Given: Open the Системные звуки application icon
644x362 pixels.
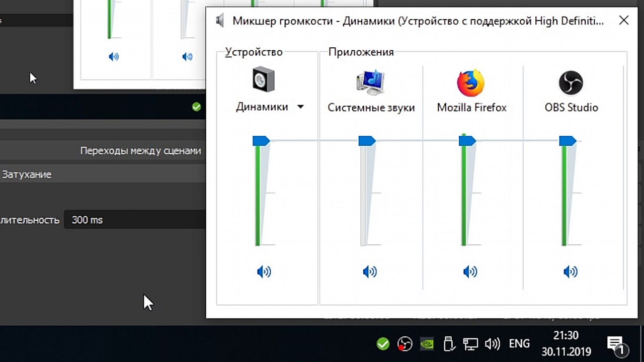Looking at the screenshot, I should point(370,82).
